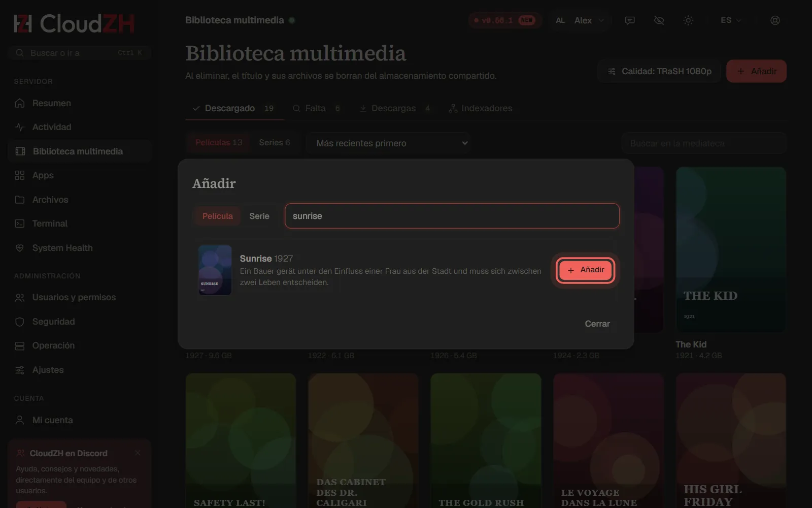Switch to the Falta tab
Screen dimensions: 812x508
click(316, 108)
